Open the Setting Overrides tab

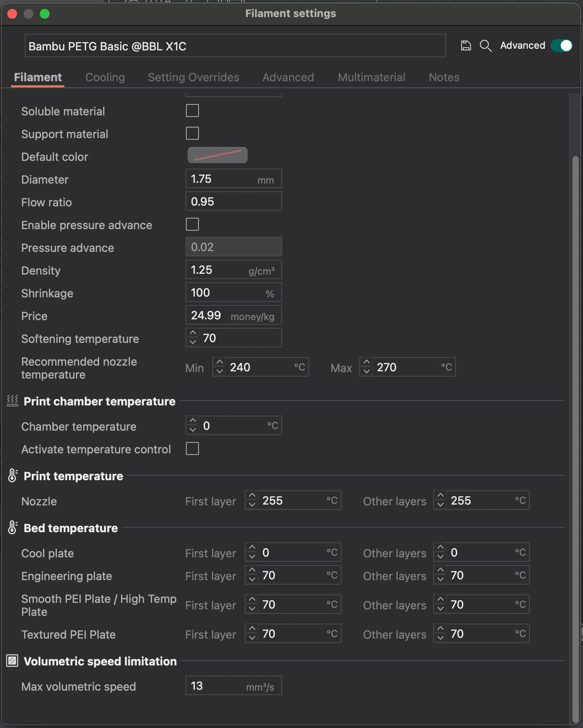pyautogui.click(x=194, y=77)
